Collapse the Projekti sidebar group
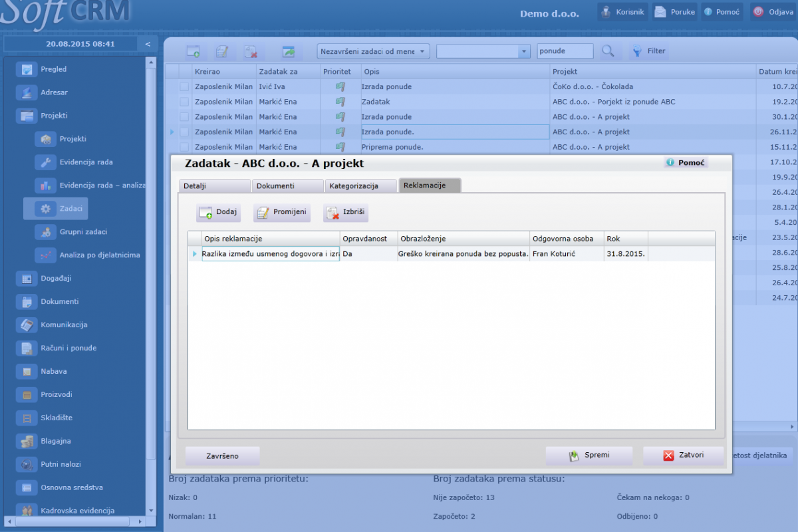 click(x=43, y=116)
